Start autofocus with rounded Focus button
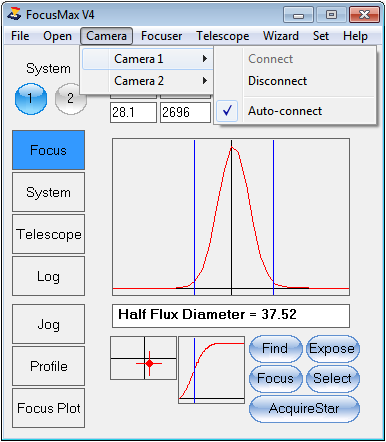The width and height of the screenshot is (386, 442). (x=275, y=378)
